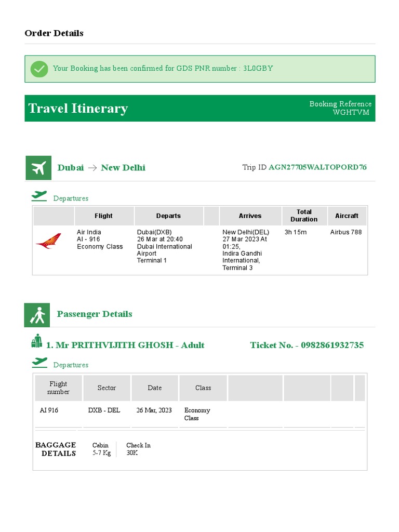Select the Trip ID AGN27705WALTOPORD76
The height and width of the screenshot is (532, 399).
click(x=317, y=167)
